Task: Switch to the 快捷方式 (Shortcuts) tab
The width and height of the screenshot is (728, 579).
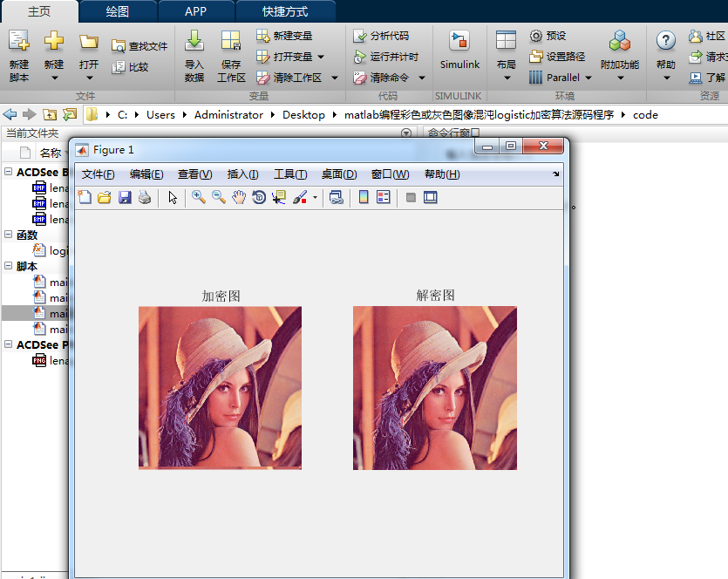Action: click(284, 11)
